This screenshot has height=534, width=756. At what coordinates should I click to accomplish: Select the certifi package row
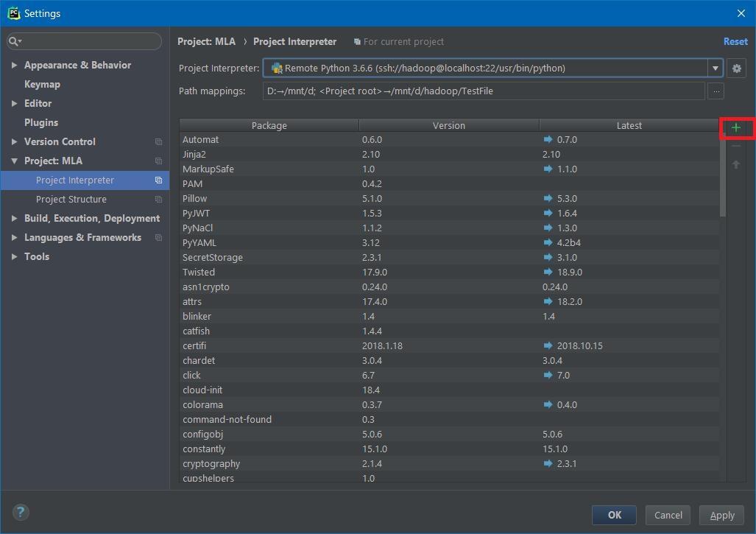pos(449,346)
